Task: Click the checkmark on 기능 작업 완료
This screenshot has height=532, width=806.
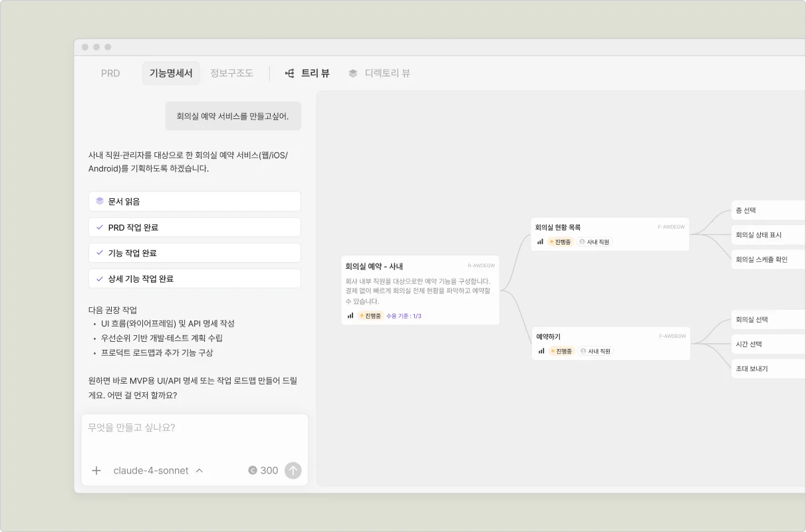Action: tap(100, 253)
